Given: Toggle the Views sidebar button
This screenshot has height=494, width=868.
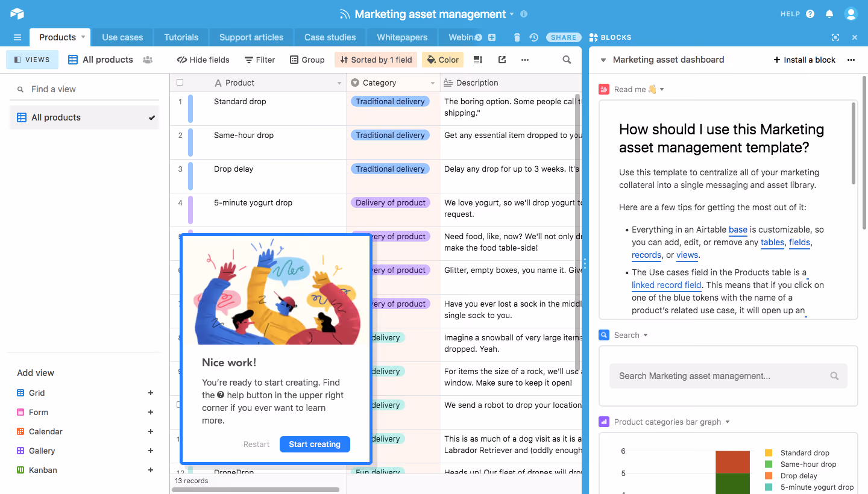Looking at the screenshot, I should point(32,60).
